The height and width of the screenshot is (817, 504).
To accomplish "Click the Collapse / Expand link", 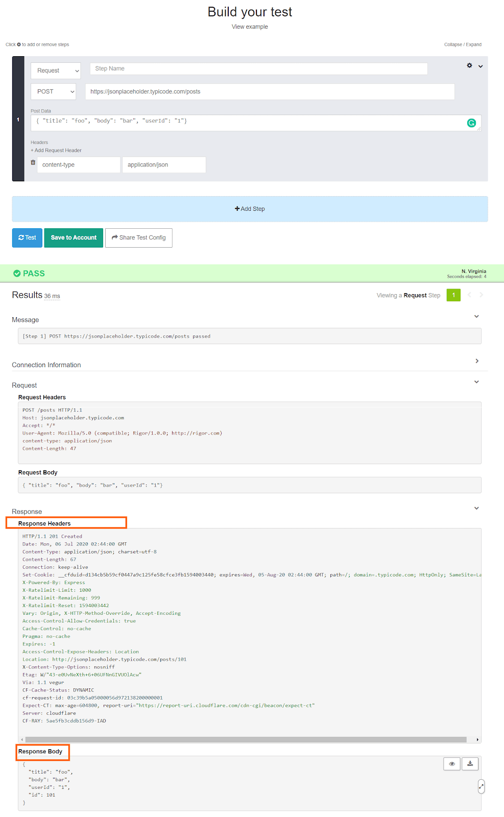I will 463,44.
